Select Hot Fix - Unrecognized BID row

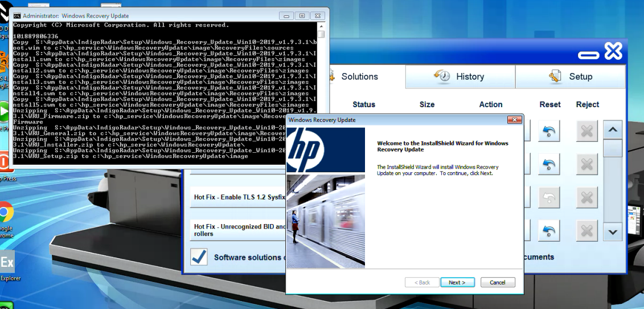point(239,230)
